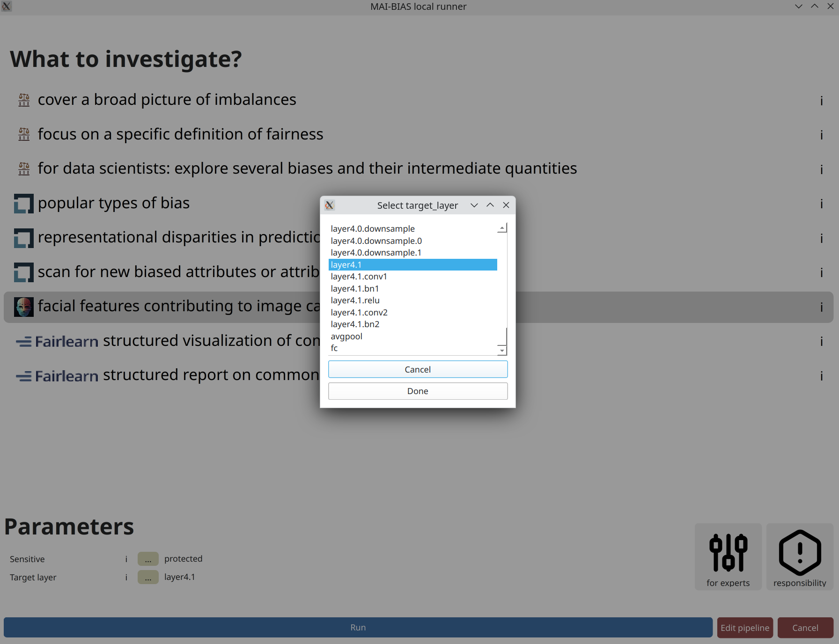Viewport: 839px width, 644px height.
Task: Collapse the Select target_layer dialog with the shade chevron
Action: coord(490,205)
